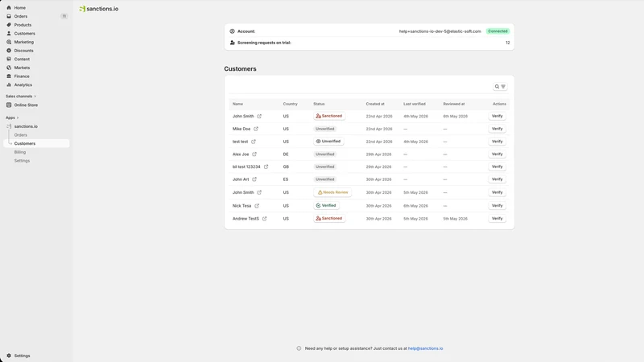This screenshot has width=644, height=362.
Task: Click the Home icon in sidebar
Action: (9, 8)
